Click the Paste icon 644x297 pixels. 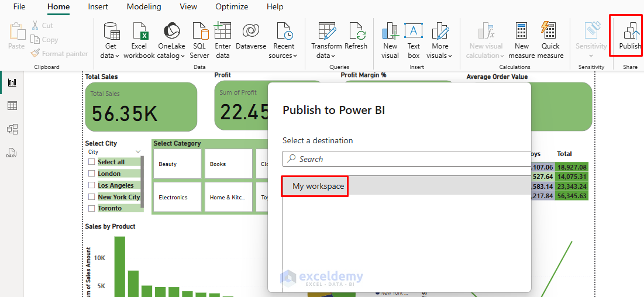tap(17, 31)
